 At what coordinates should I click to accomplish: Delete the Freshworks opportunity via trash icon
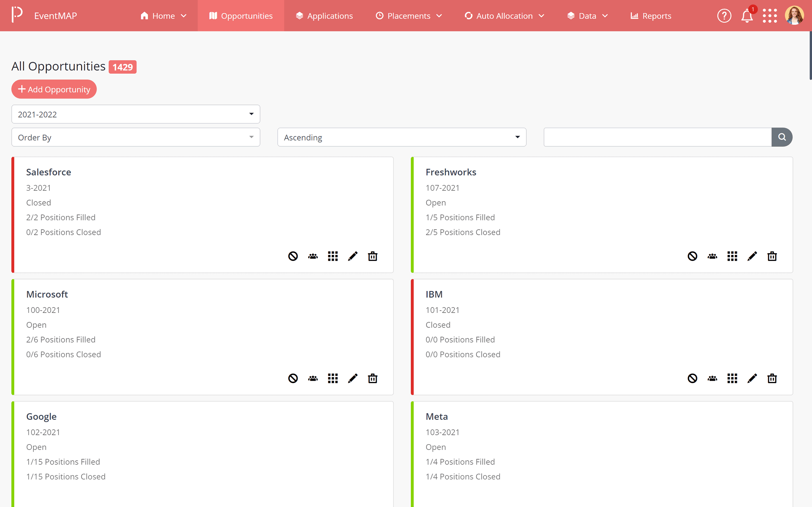[x=772, y=256]
